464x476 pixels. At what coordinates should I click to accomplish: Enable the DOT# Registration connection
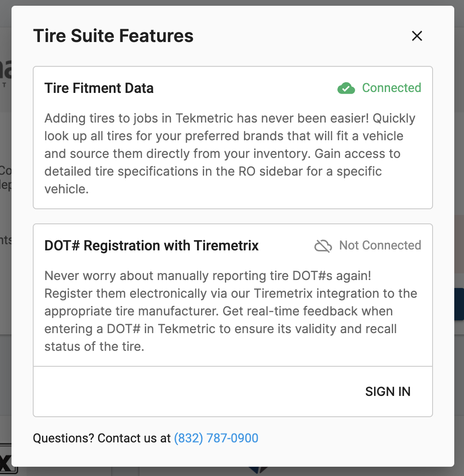click(x=388, y=392)
